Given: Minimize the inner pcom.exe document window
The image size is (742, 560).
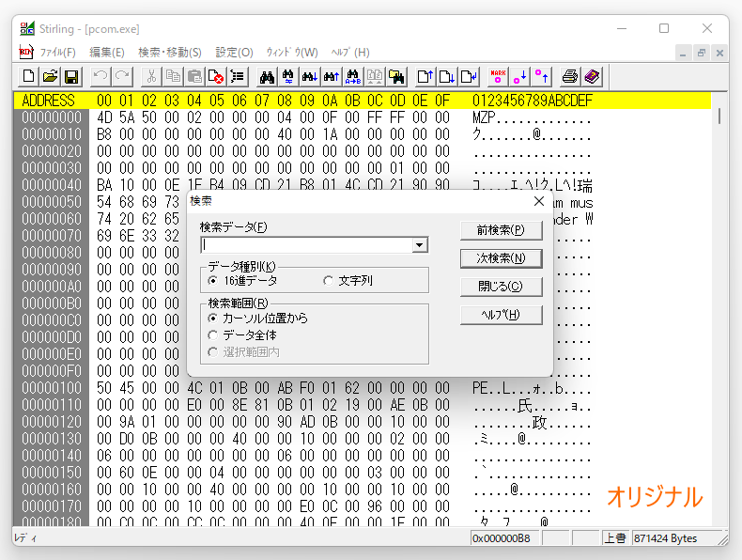Looking at the screenshot, I should pos(683,53).
